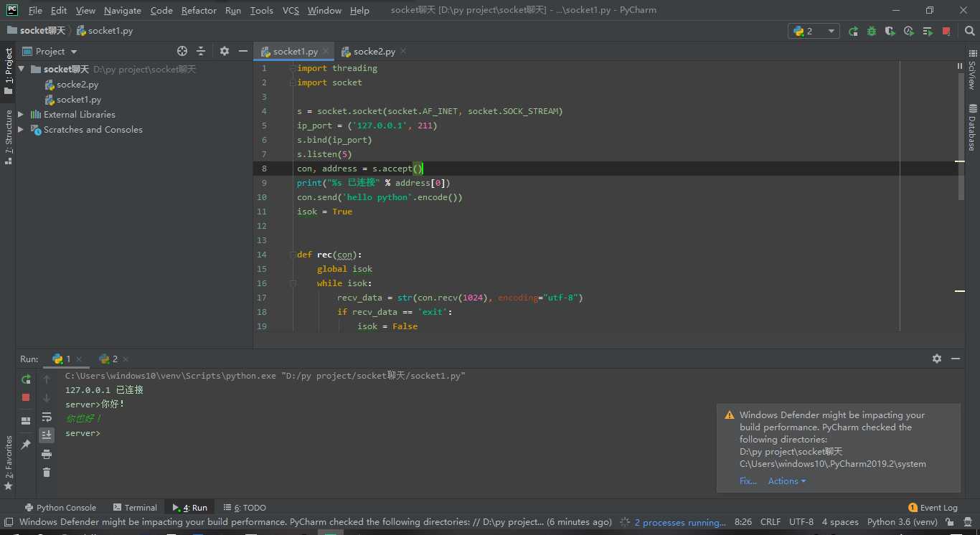Switch interpreter Python 3.6 (venv)
980x535 pixels.
[902, 522]
